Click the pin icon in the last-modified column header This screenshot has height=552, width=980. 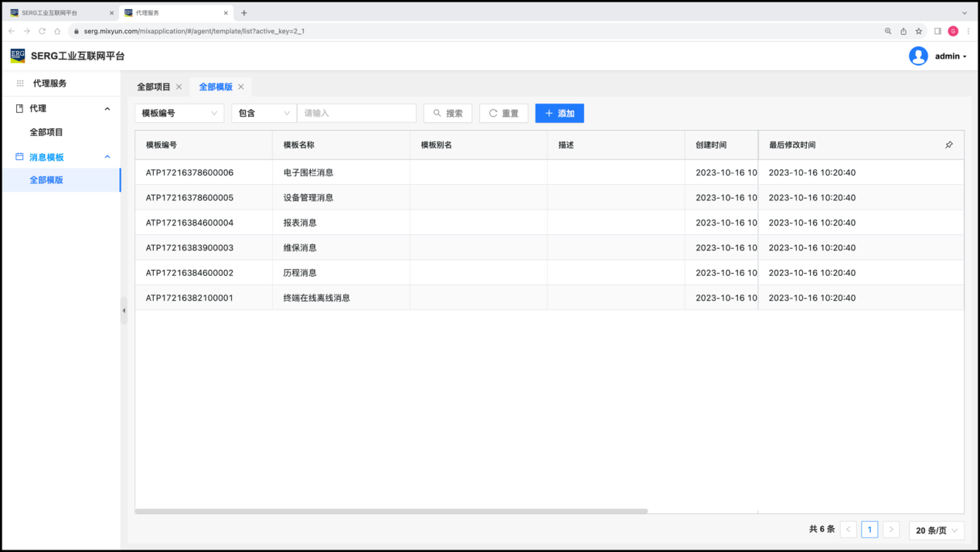click(x=949, y=145)
